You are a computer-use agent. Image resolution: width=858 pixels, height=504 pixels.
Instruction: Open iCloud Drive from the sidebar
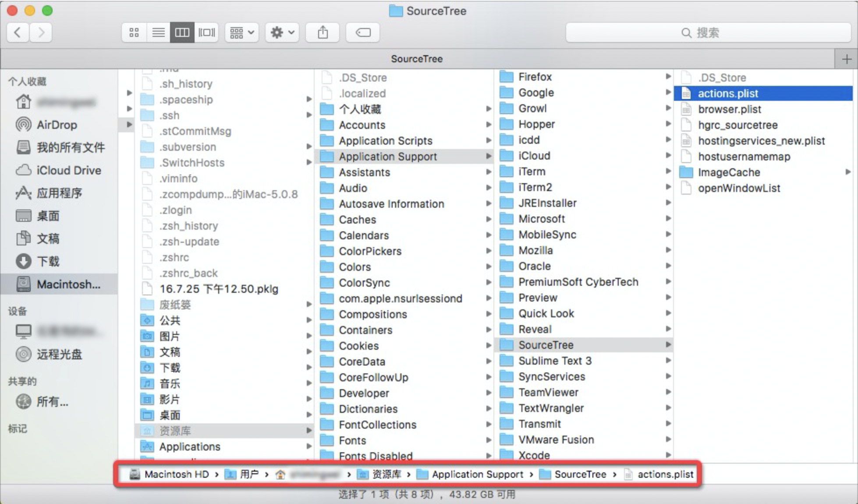(68, 170)
